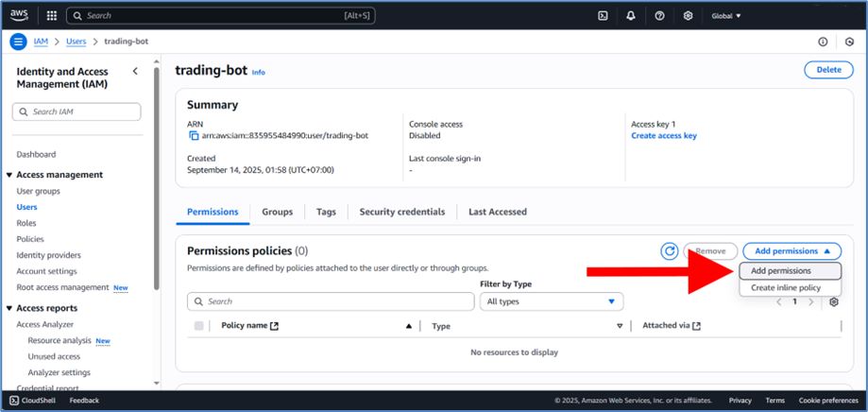Open the Global region selector
This screenshot has height=412, width=868.
click(725, 16)
